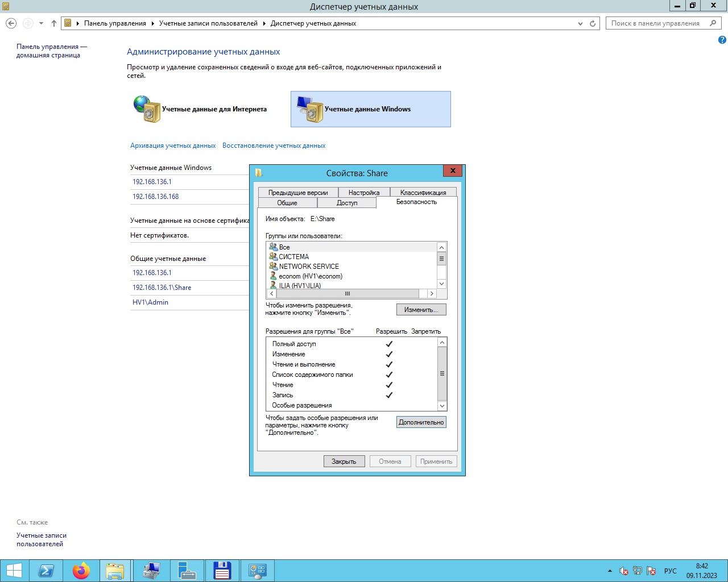
Task: Click the address bar Control Panel icon
Action: (x=68, y=23)
